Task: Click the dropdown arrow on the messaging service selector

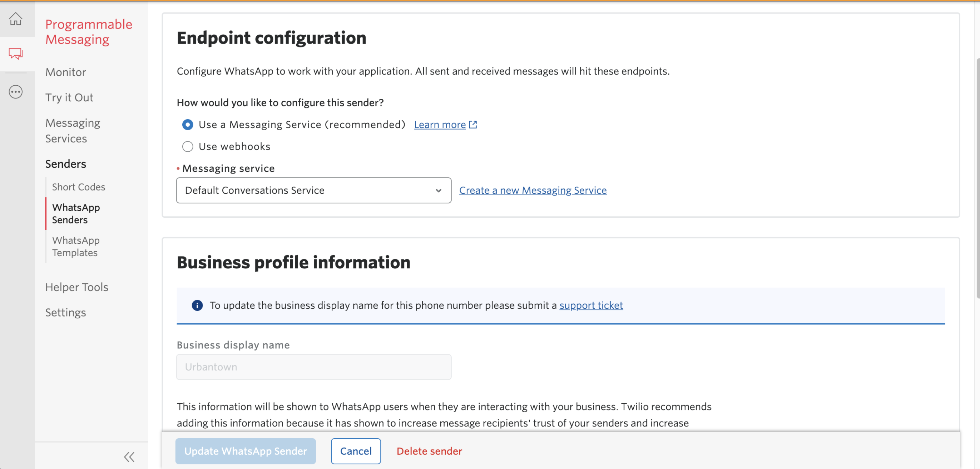Action: 438,190
